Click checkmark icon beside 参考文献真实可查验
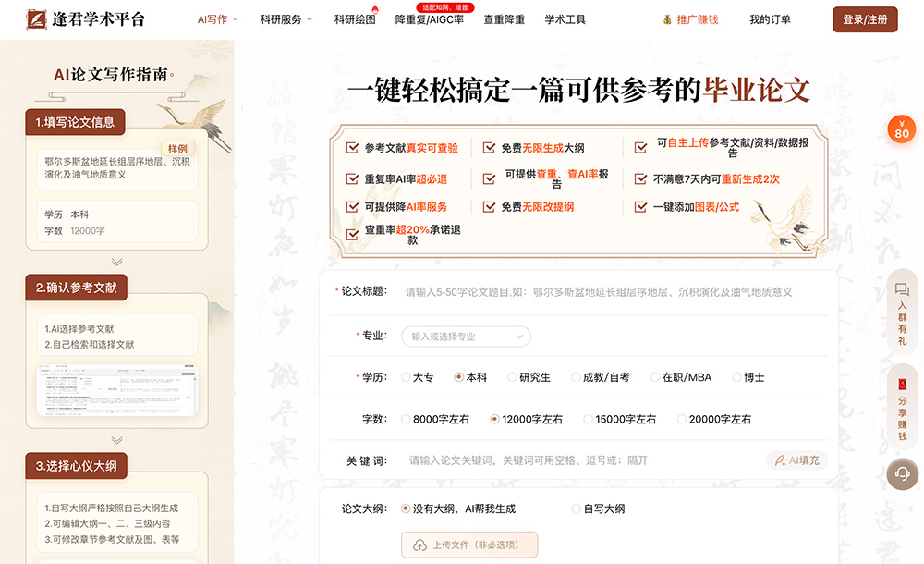 point(352,148)
